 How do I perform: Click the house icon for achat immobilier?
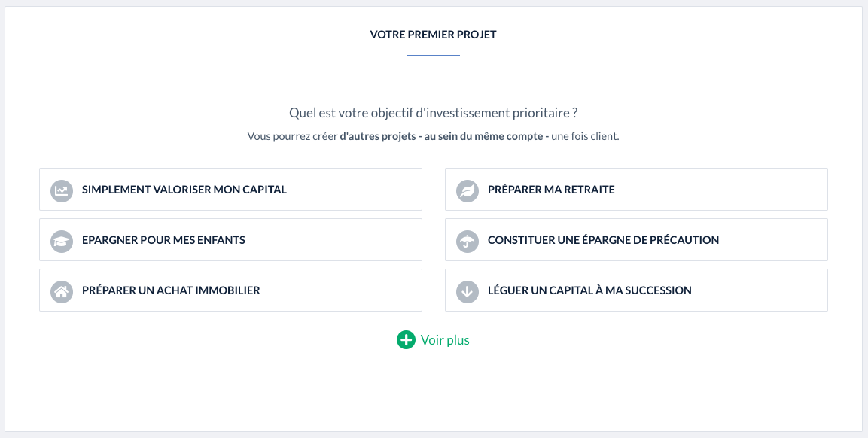(62, 291)
